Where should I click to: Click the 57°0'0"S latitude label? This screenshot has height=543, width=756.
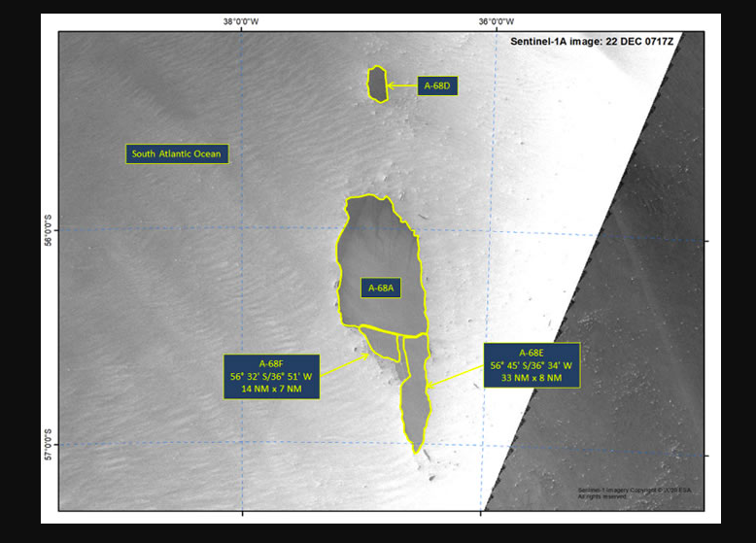pos(49,445)
